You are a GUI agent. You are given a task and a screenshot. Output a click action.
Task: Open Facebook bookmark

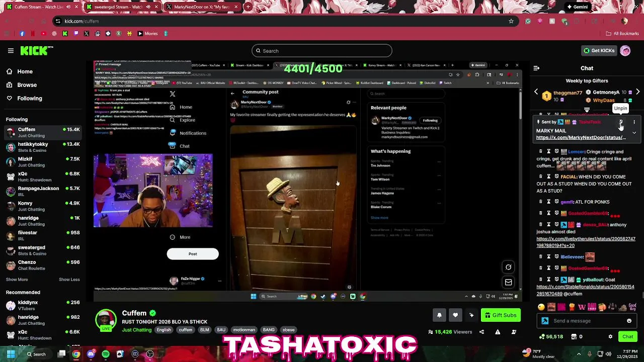[x=22, y=34]
